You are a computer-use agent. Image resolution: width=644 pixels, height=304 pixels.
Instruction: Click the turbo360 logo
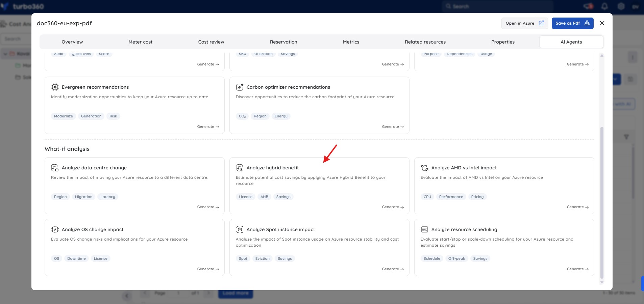pyautogui.click(x=22, y=6)
